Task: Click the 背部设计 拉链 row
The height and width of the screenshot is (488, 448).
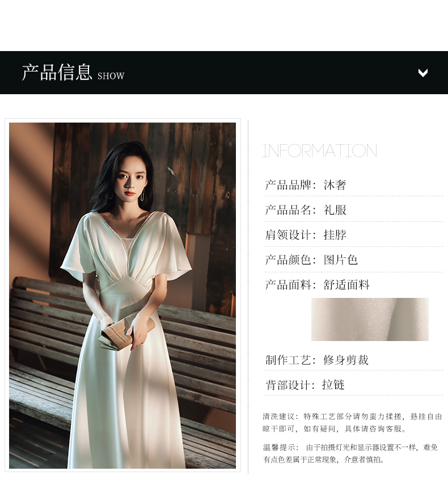Action: click(x=354, y=385)
